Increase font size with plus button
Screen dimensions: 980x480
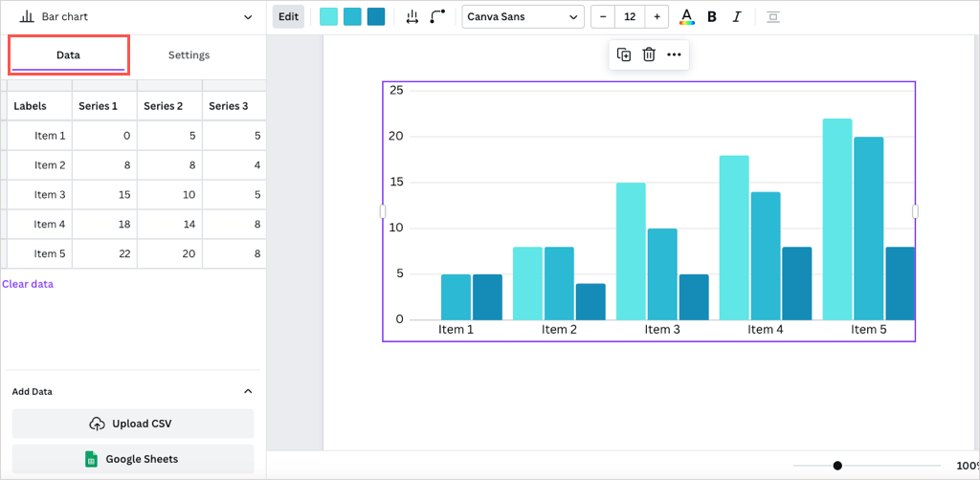pyautogui.click(x=657, y=17)
